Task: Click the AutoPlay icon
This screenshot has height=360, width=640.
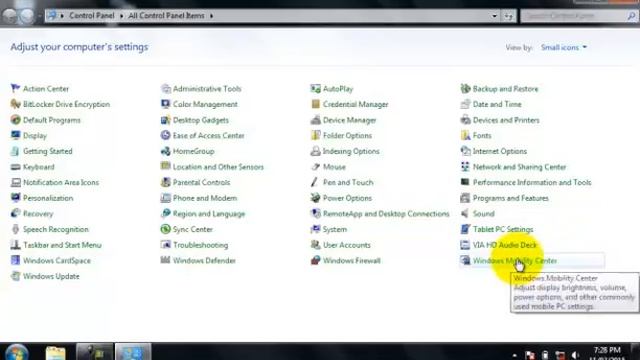Action: click(x=315, y=89)
